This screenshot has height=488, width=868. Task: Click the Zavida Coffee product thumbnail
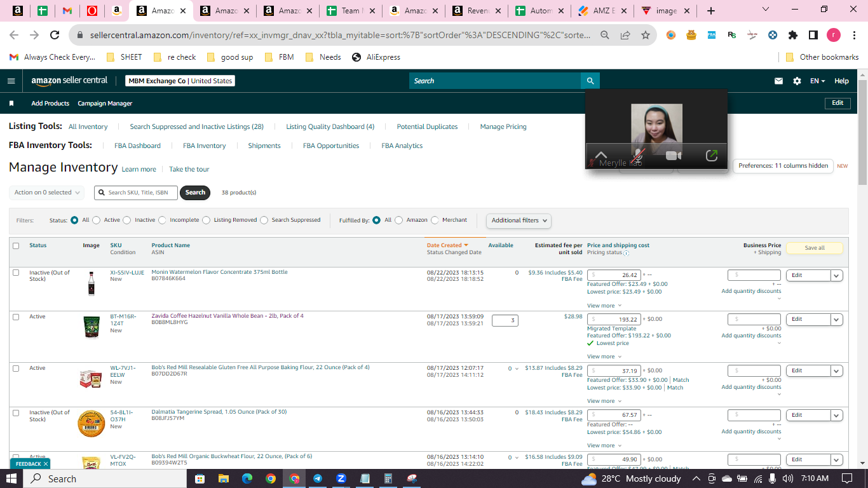point(92,327)
